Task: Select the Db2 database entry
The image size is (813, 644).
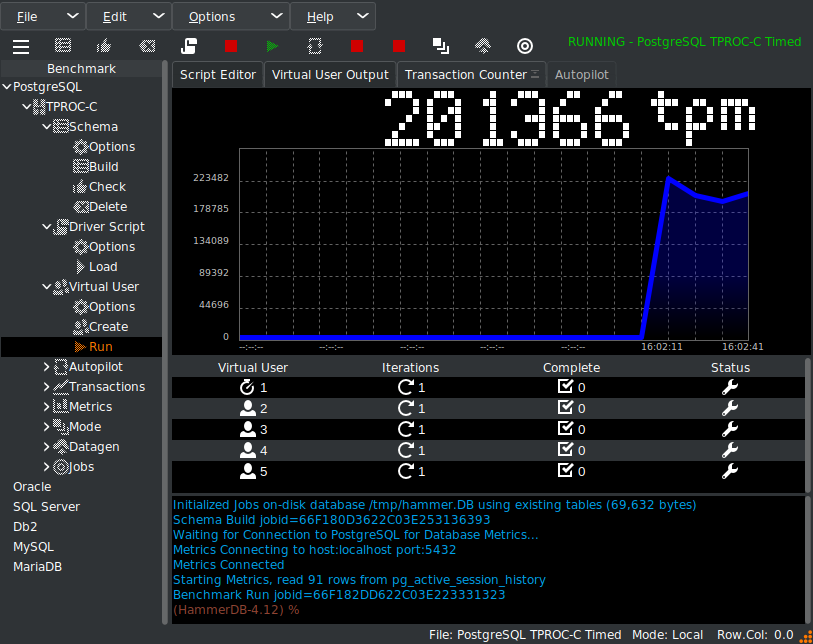Action: pos(25,527)
